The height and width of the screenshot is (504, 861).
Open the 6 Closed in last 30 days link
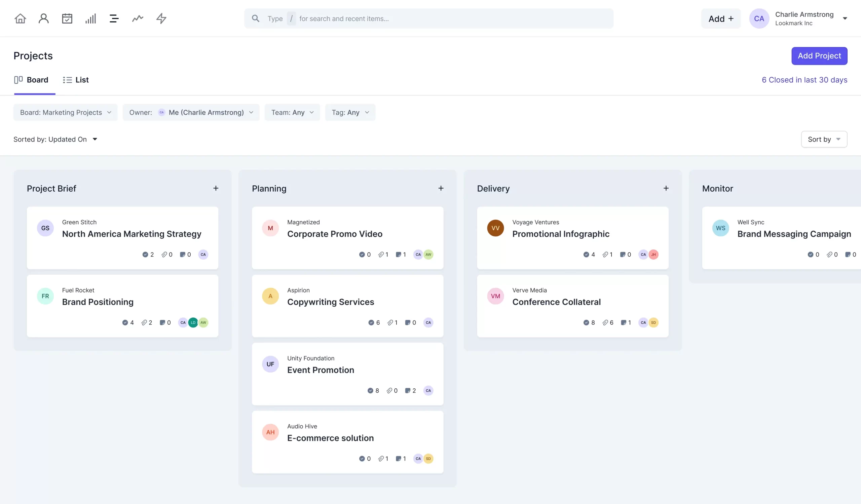click(804, 80)
